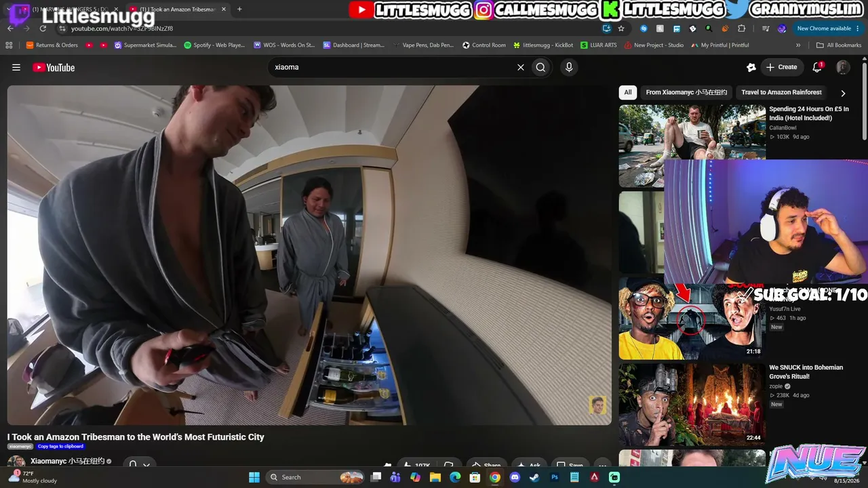Select the All filter chip
The image size is (868, 488).
[628, 92]
